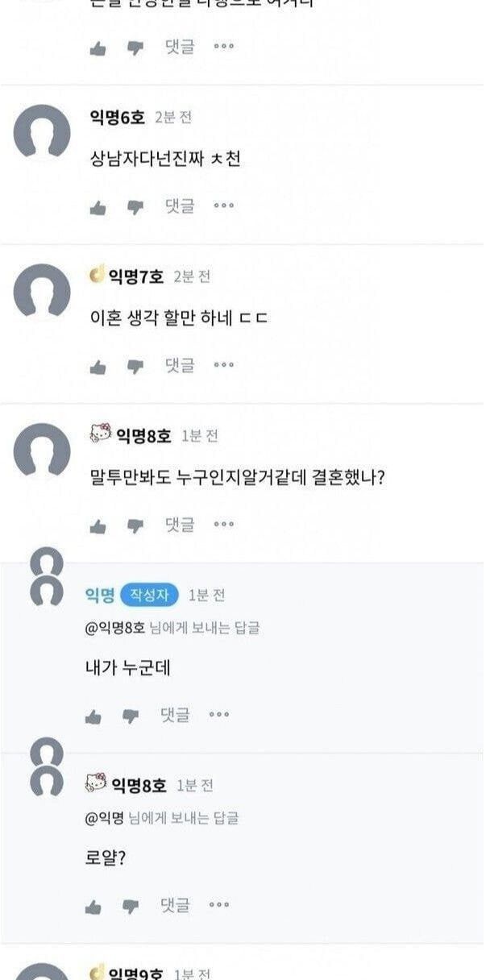The height and width of the screenshot is (980, 490).
Task: Thumbs up the '내가 누군데' reply
Action: 93,716
